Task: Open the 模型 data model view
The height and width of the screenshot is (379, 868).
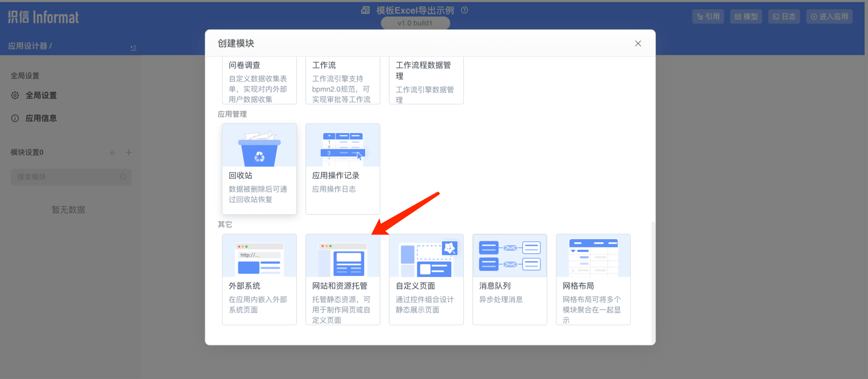Action: [745, 16]
